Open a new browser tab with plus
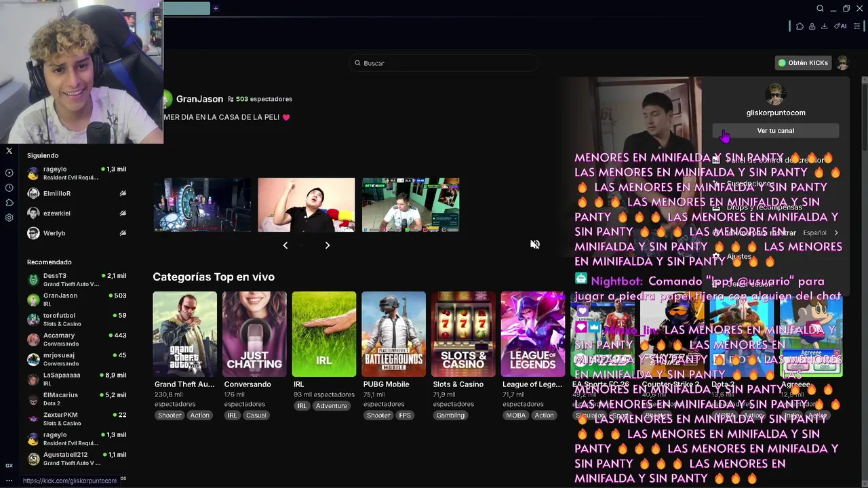The height and width of the screenshot is (488, 868). coord(216,8)
